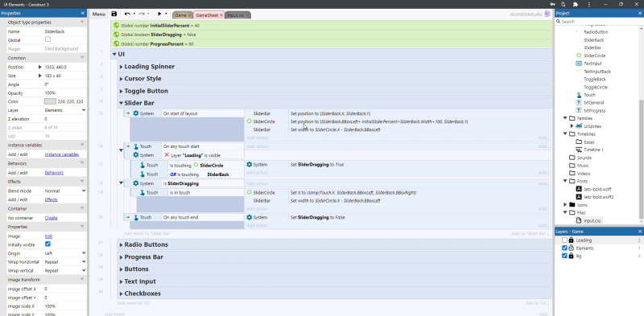
Task: Expand the Position property arrow
Action: (x=39, y=67)
